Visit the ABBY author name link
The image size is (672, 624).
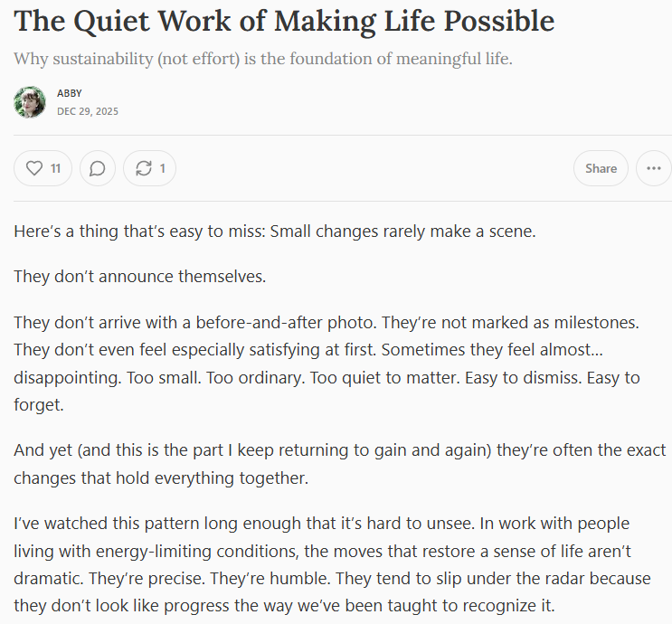click(x=70, y=93)
